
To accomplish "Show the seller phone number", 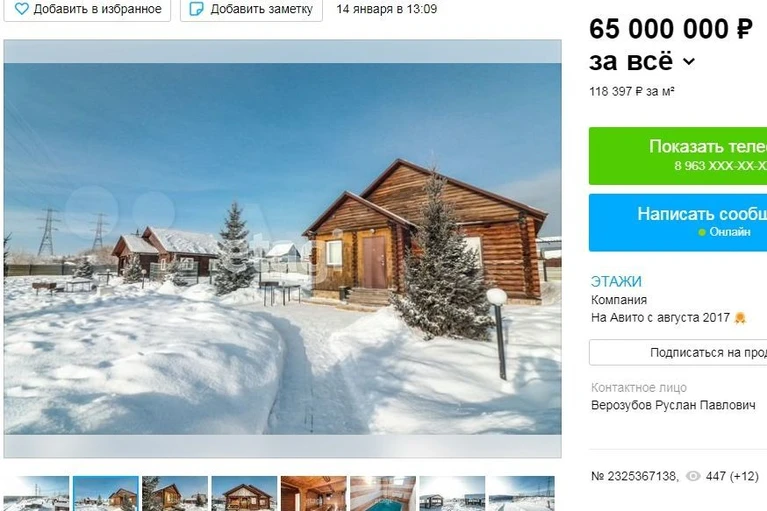I will [678, 156].
